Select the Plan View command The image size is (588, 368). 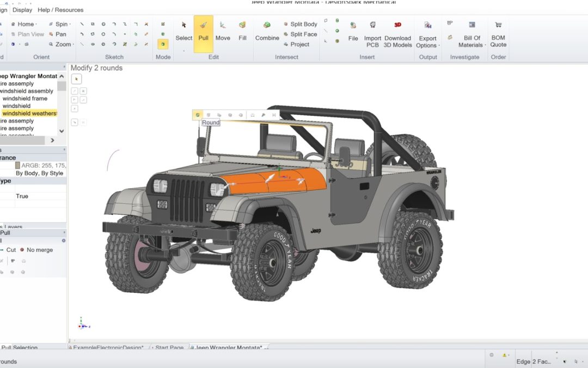[x=27, y=34]
